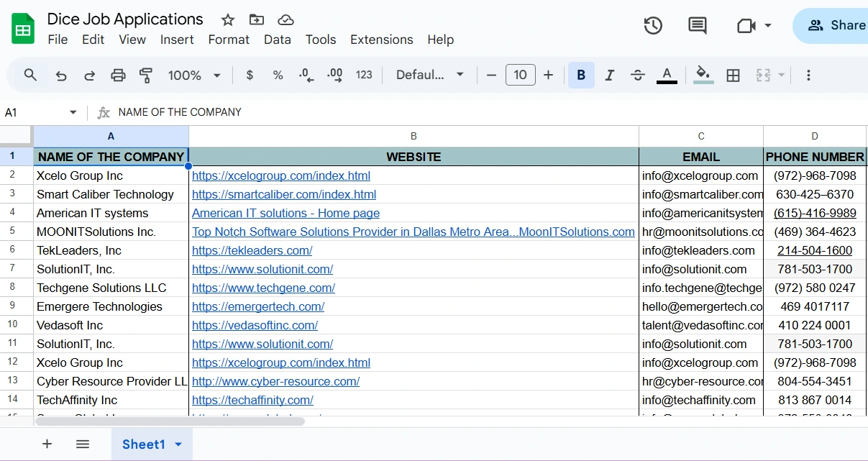Open the xcelogroup.com link in row 2
The height and width of the screenshot is (461, 868).
click(x=280, y=175)
